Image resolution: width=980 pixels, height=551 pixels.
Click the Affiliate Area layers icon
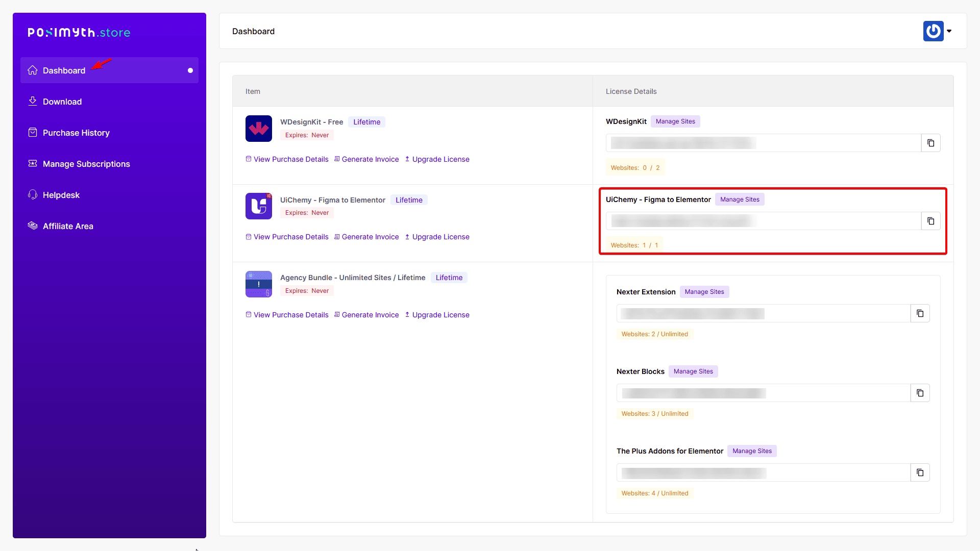(x=33, y=226)
